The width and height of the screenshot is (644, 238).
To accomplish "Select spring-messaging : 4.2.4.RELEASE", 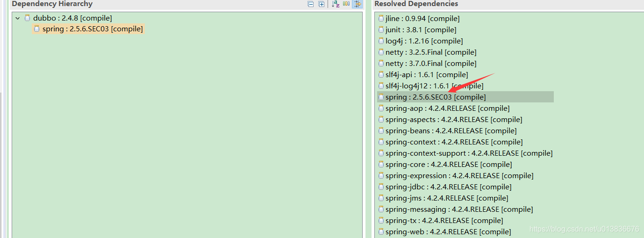I will point(459,209).
